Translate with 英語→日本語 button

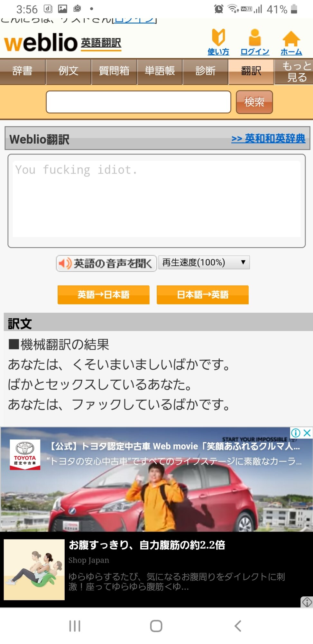104,295
